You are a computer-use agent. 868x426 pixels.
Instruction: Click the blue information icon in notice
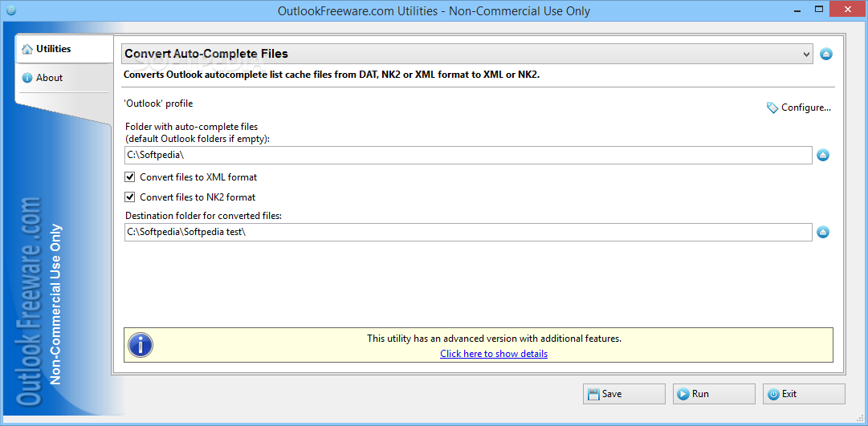(x=141, y=346)
